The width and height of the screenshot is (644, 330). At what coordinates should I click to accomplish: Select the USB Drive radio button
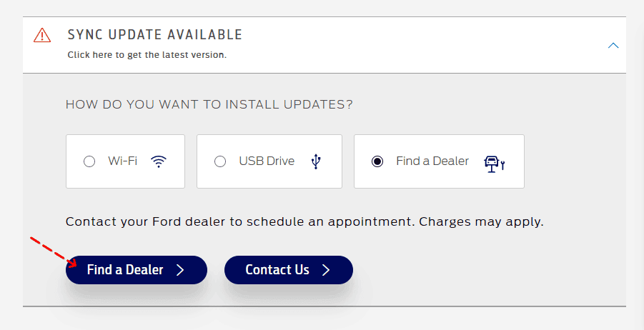[x=220, y=161]
